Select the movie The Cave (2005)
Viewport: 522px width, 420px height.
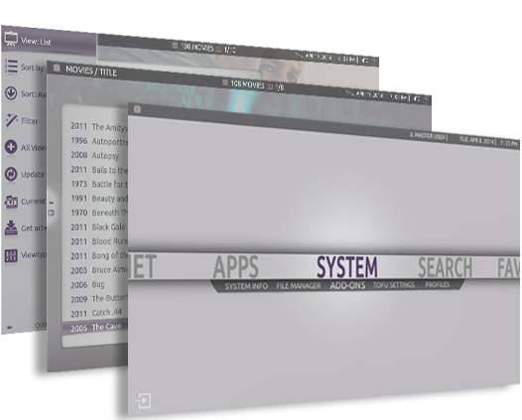pyautogui.click(x=95, y=327)
